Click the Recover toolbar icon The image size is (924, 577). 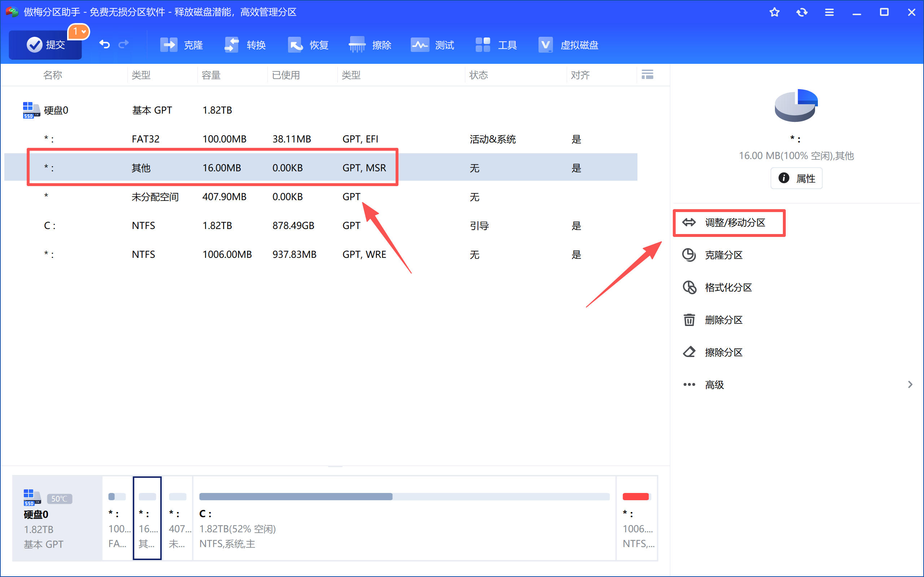295,45
